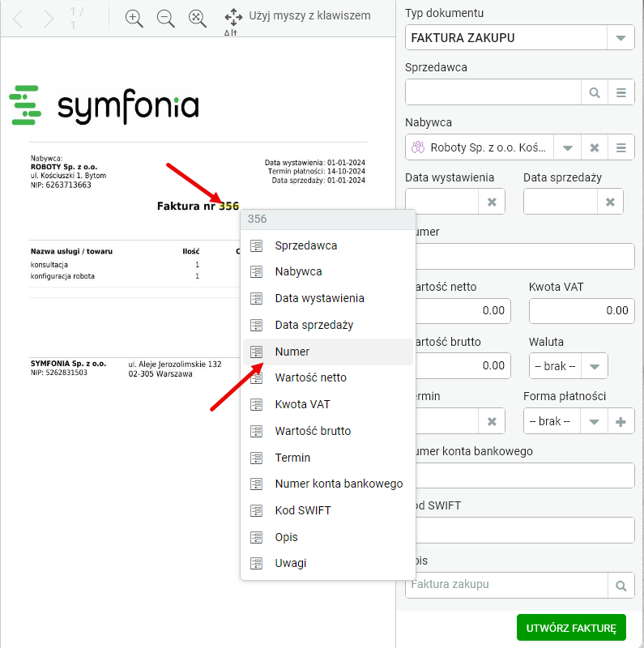Image resolution: width=644 pixels, height=648 pixels.
Task: Clear the Nabywca field
Action: click(595, 147)
